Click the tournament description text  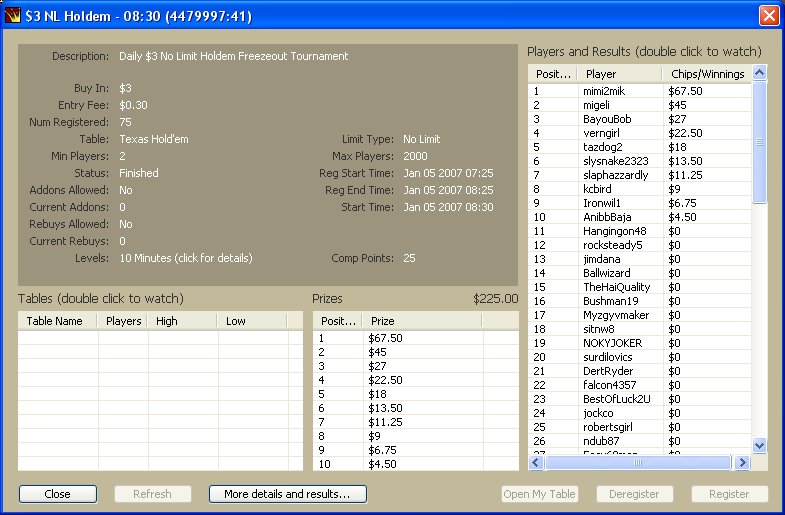coord(233,56)
